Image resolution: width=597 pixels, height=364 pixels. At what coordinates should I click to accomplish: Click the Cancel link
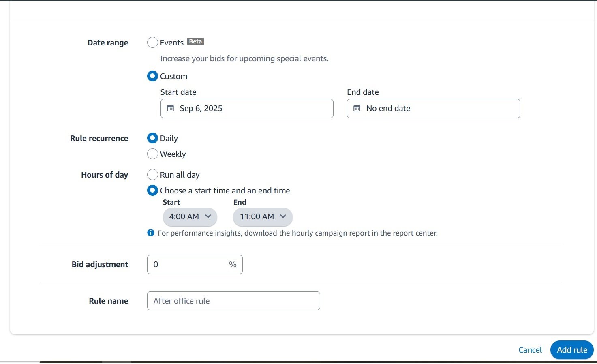530,350
